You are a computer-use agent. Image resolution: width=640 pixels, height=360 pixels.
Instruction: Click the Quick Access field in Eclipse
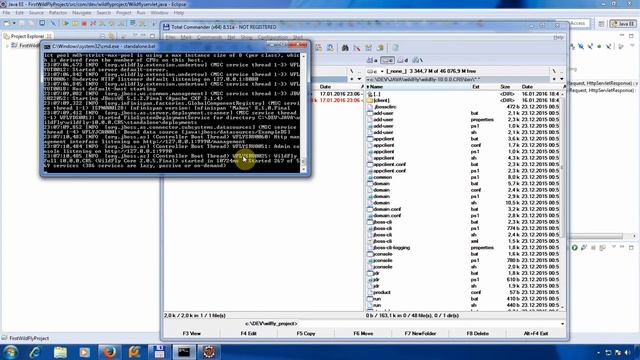click(x=578, y=24)
